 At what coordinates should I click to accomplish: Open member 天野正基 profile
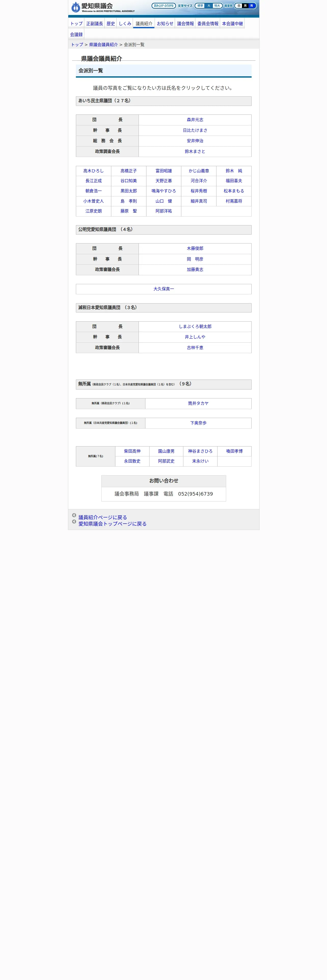tap(164, 181)
